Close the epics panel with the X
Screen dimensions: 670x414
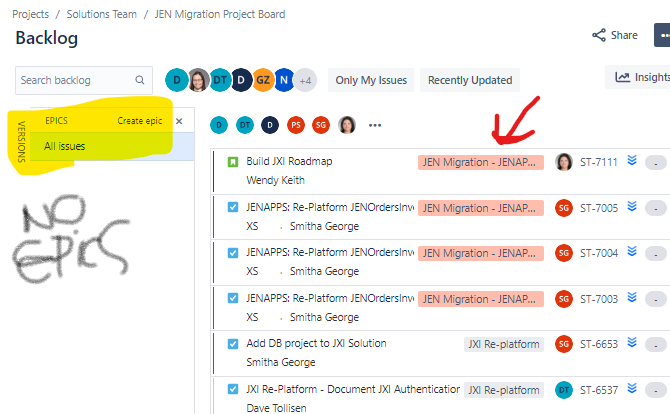(179, 121)
